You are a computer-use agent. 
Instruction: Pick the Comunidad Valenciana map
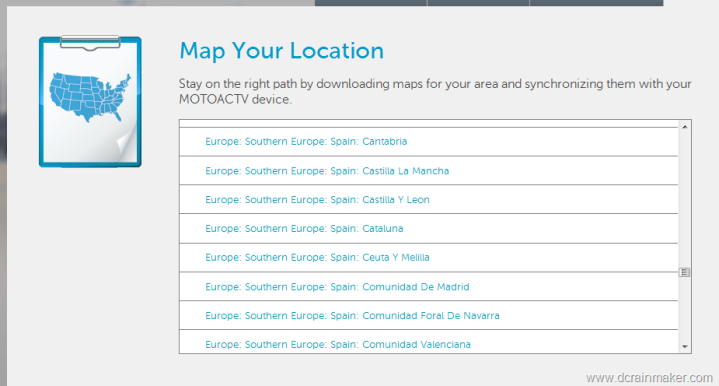tap(338, 344)
